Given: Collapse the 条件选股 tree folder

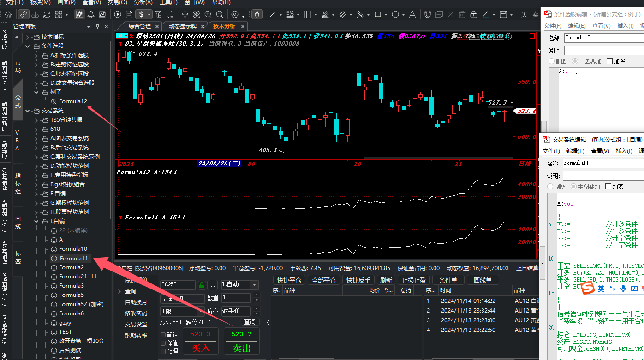Looking at the screenshot, I should point(27,46).
